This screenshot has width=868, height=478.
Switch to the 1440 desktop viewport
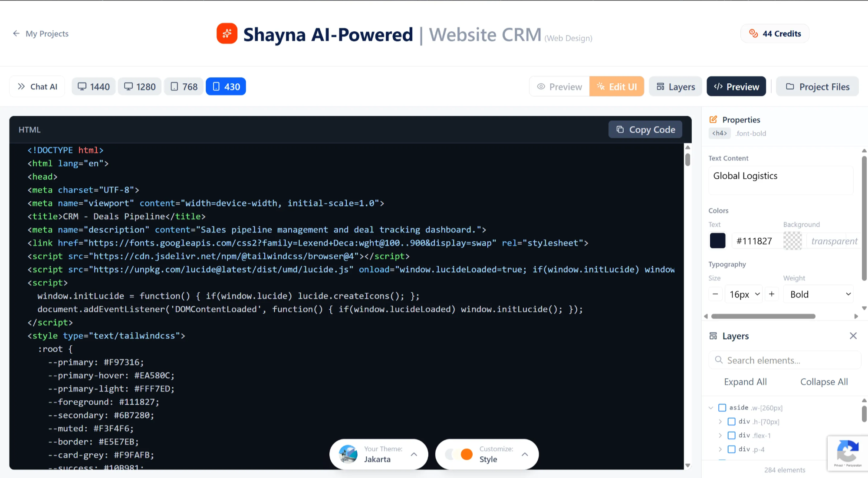pyautogui.click(x=93, y=86)
